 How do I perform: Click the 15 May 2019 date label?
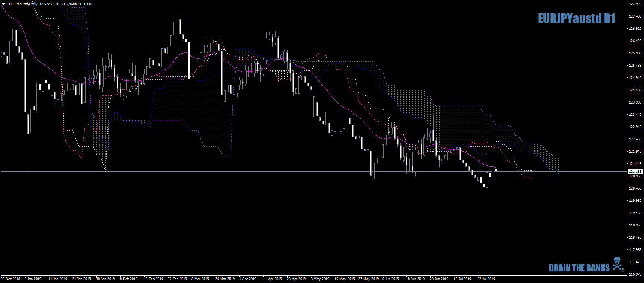coord(345,279)
